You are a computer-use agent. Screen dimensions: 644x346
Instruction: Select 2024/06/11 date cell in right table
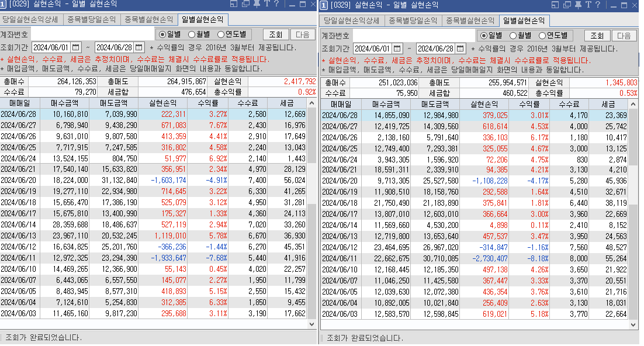(x=340, y=258)
